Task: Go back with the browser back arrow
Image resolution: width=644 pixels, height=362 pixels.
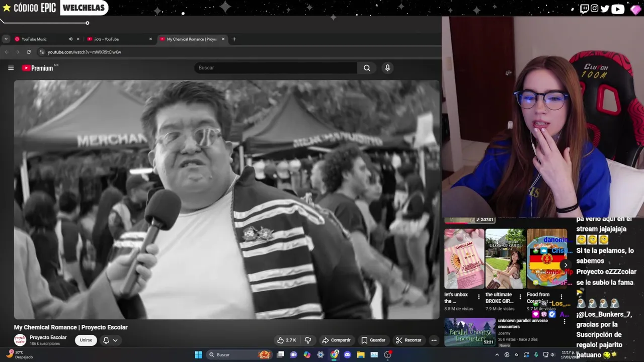Action: point(7,52)
